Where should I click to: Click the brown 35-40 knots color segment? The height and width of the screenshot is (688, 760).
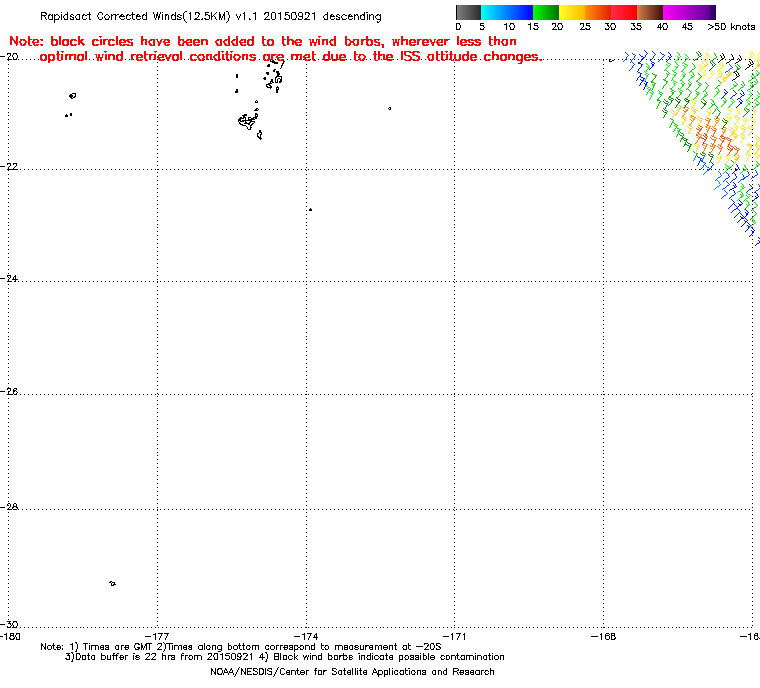(650, 13)
